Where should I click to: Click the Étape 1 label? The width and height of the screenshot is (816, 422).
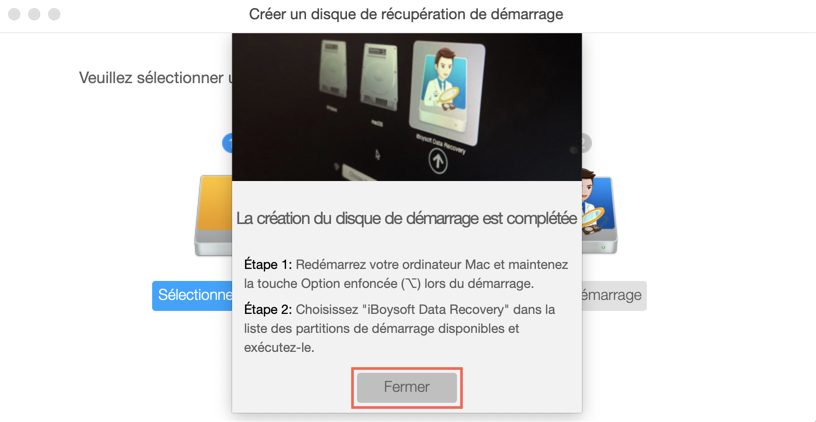pyautogui.click(x=268, y=265)
